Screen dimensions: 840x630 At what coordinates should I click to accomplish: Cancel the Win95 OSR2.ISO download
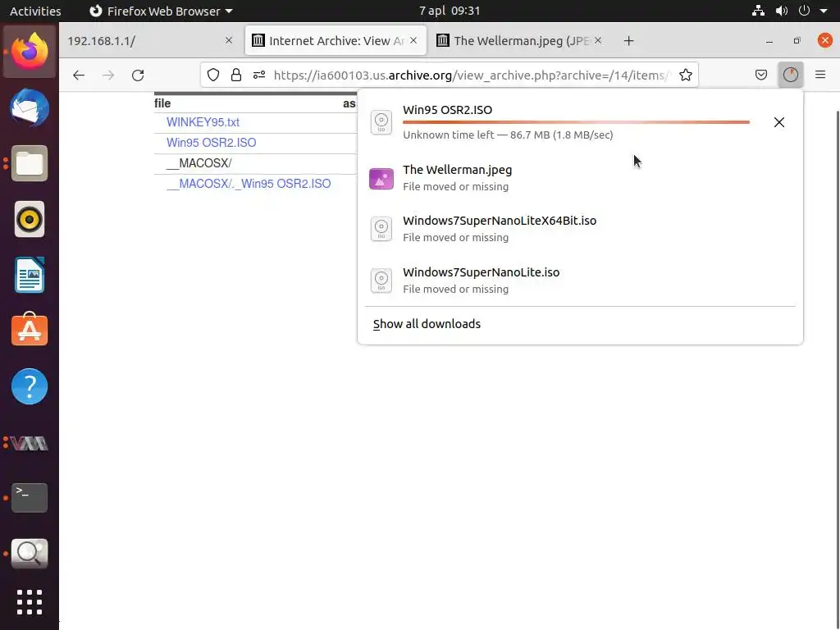779,122
